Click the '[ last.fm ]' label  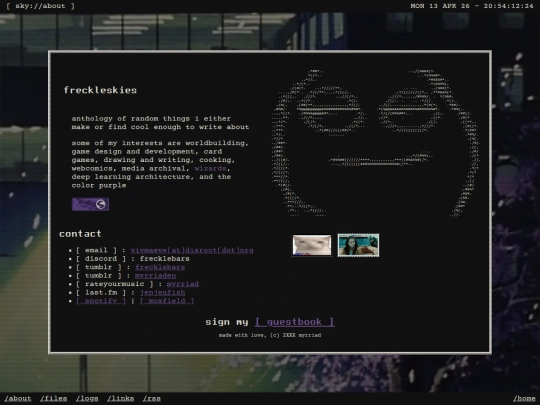click(x=101, y=292)
